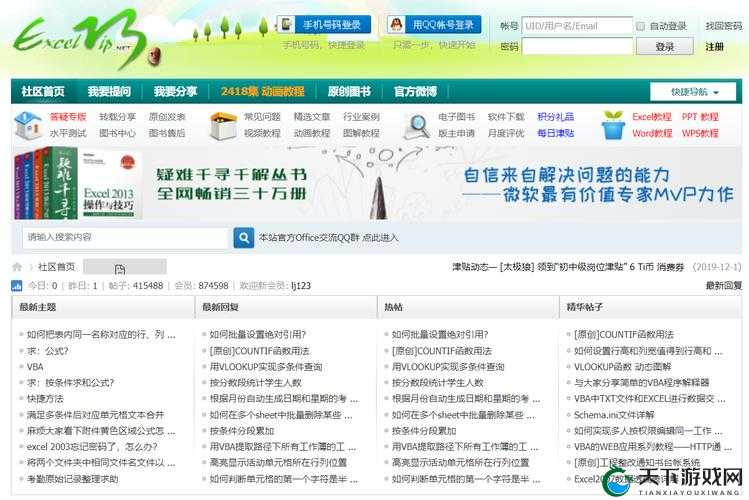Open the 积分礼品 link

pos(556,117)
